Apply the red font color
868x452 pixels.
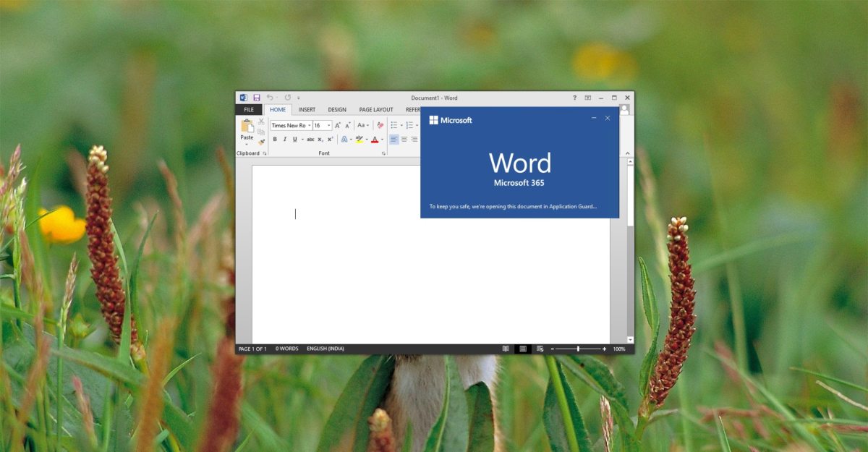pyautogui.click(x=375, y=139)
